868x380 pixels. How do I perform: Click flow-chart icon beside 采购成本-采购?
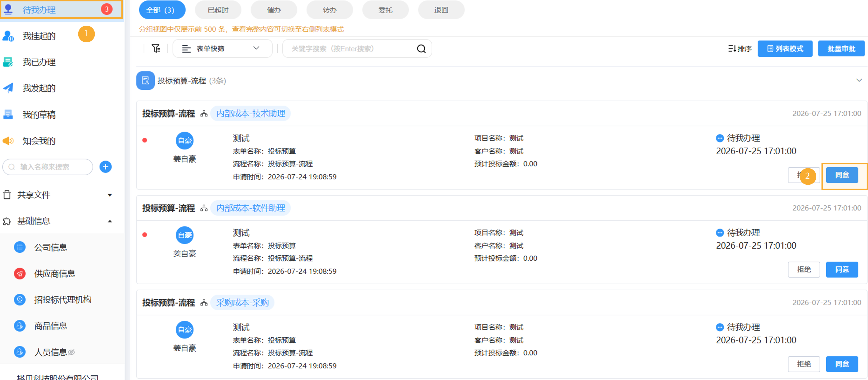click(x=204, y=303)
